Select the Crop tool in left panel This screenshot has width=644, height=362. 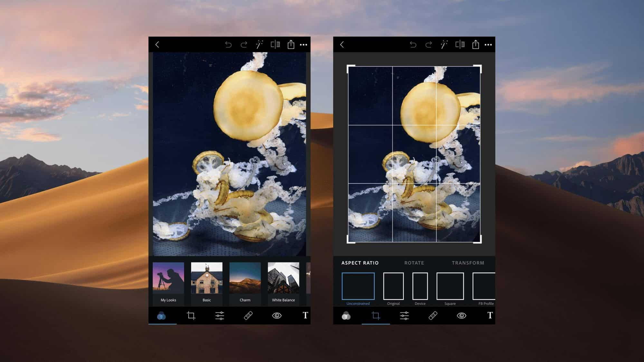click(191, 315)
